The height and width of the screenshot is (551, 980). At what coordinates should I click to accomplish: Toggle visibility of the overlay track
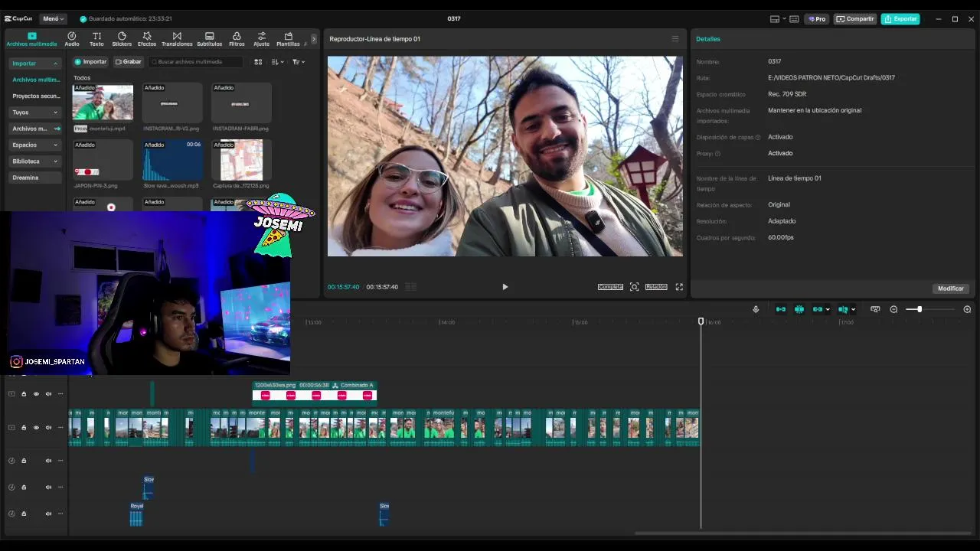(x=36, y=394)
